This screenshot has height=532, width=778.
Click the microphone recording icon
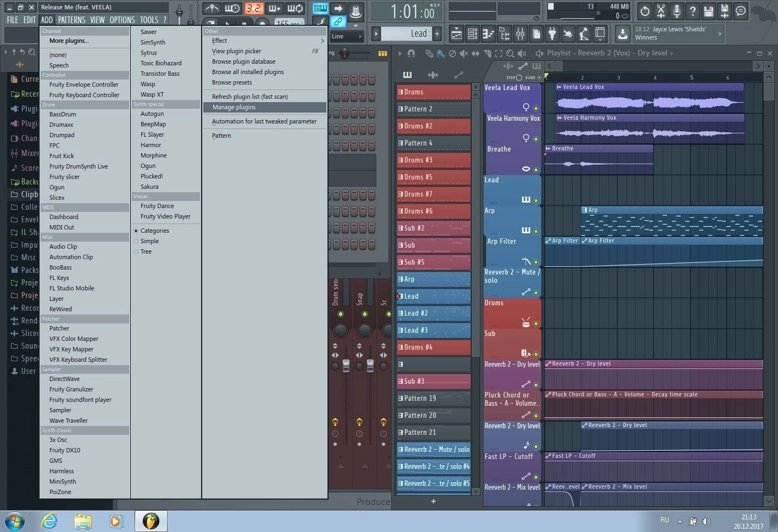pyautogui.click(x=677, y=10)
